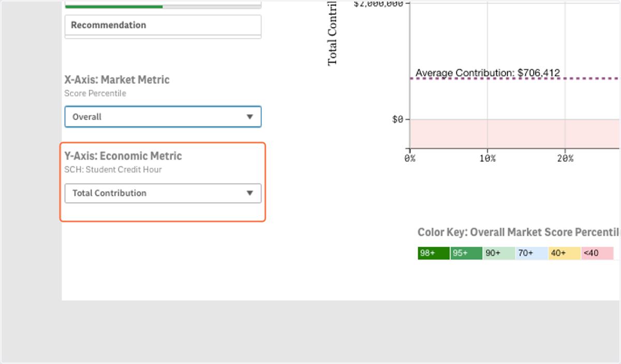Click the Color Key heading text
621x364 pixels.
519,232
